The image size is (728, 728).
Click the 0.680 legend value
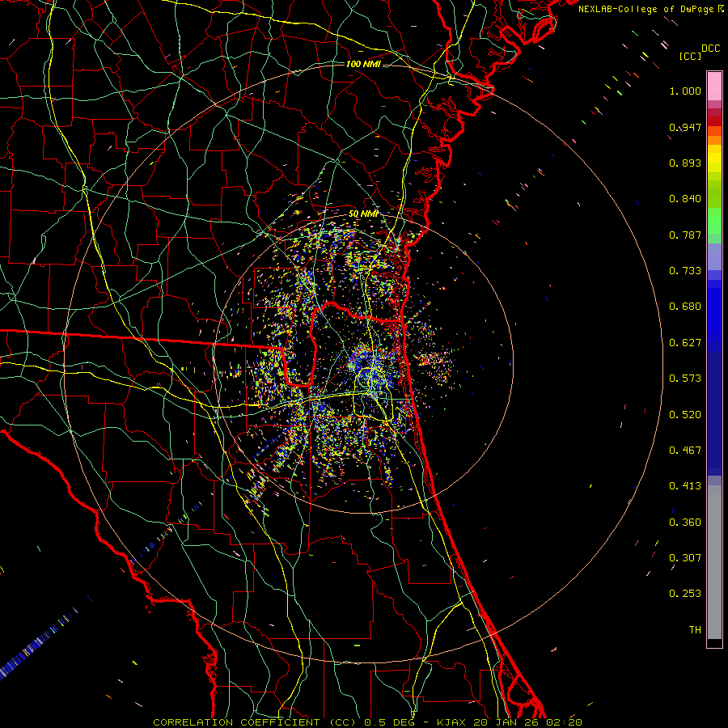(685, 307)
